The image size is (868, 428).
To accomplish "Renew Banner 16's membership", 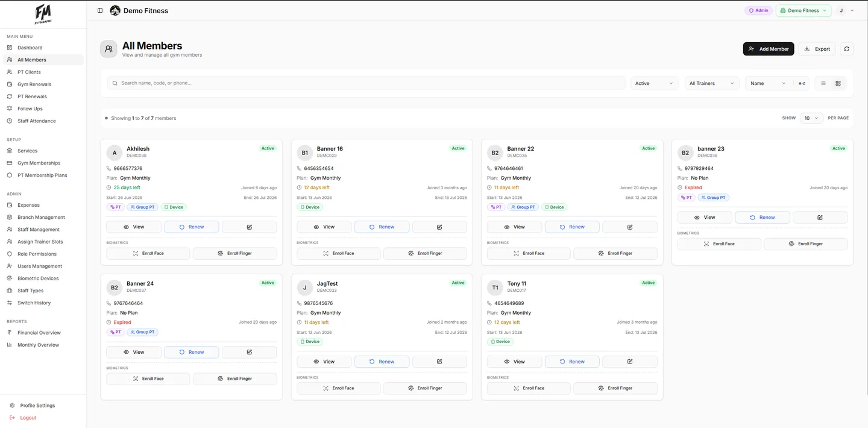I will pyautogui.click(x=382, y=227).
